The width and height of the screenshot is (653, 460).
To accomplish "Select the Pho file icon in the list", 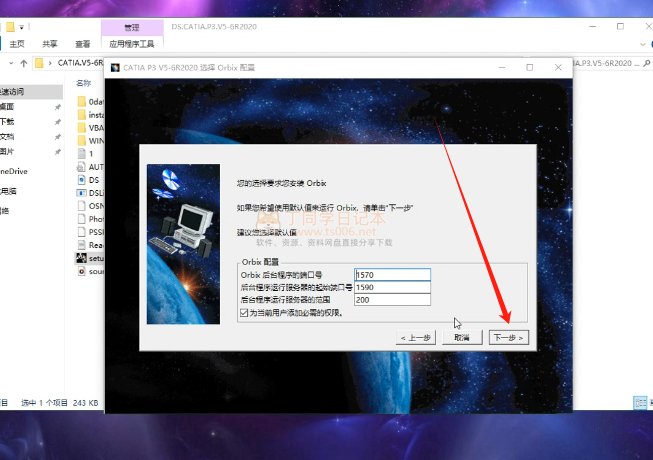I will click(x=82, y=219).
